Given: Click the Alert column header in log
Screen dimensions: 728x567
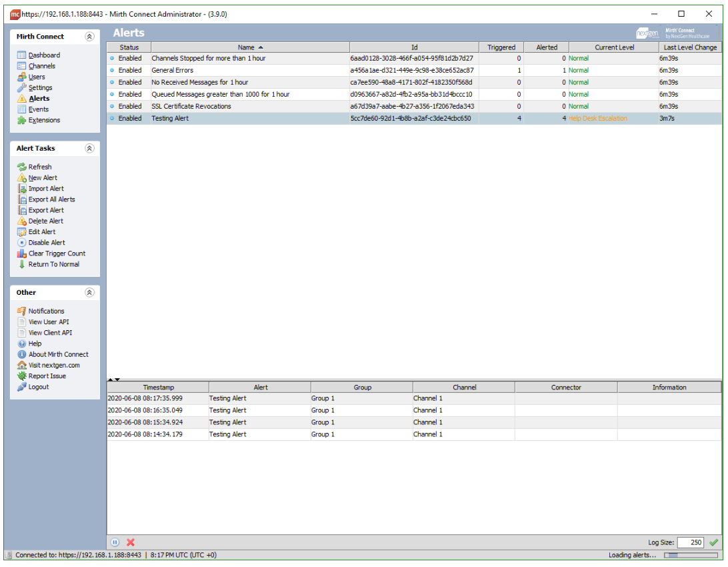Looking at the screenshot, I should click(x=260, y=388).
